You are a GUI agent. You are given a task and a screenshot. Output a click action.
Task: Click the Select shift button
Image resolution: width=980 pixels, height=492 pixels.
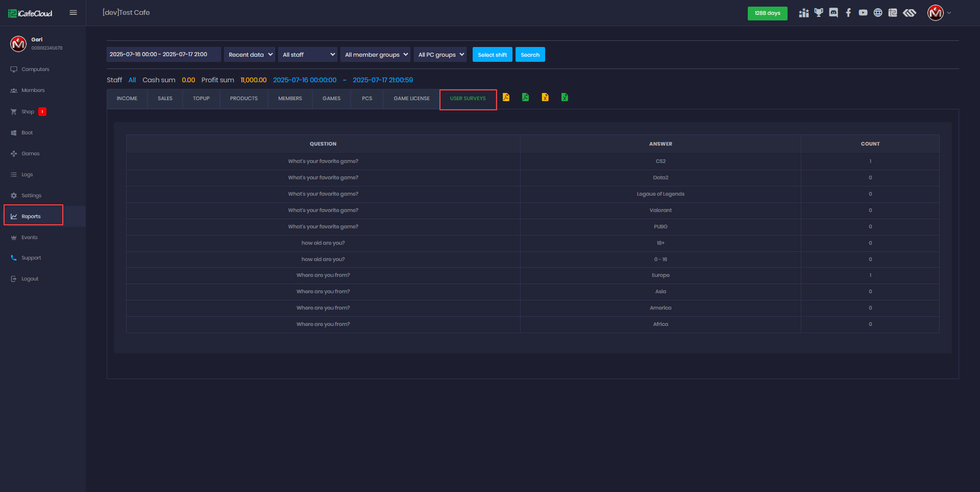(492, 55)
